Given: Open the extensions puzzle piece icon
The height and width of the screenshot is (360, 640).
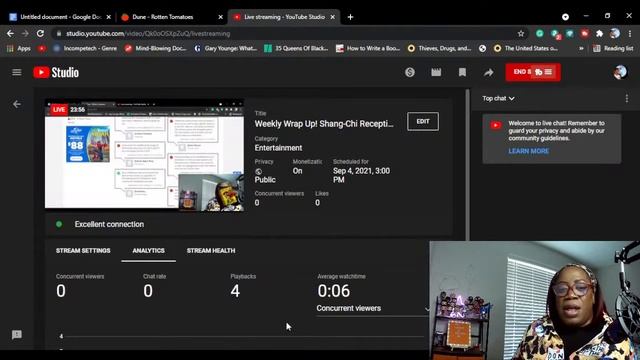Looking at the screenshot, I should point(599,33).
